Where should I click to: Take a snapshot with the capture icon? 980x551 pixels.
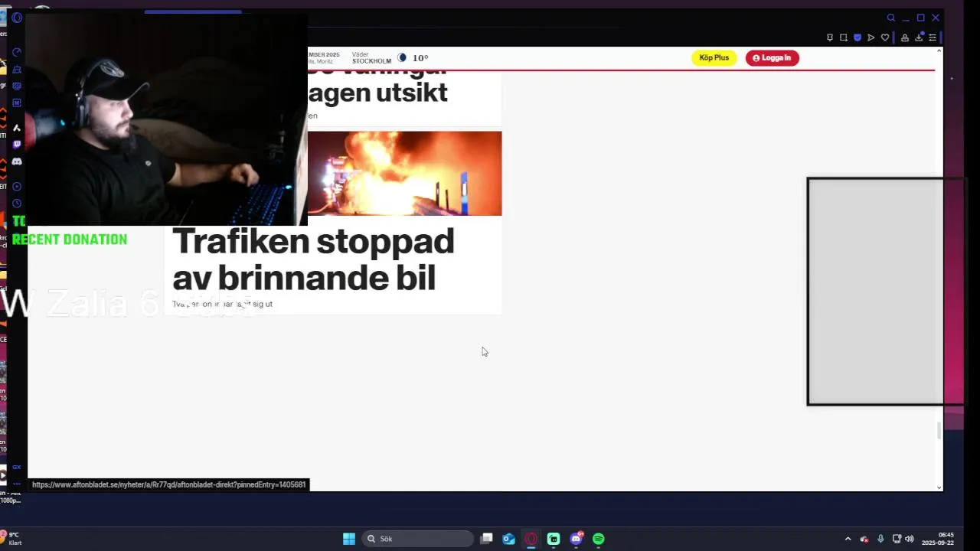coord(844,37)
